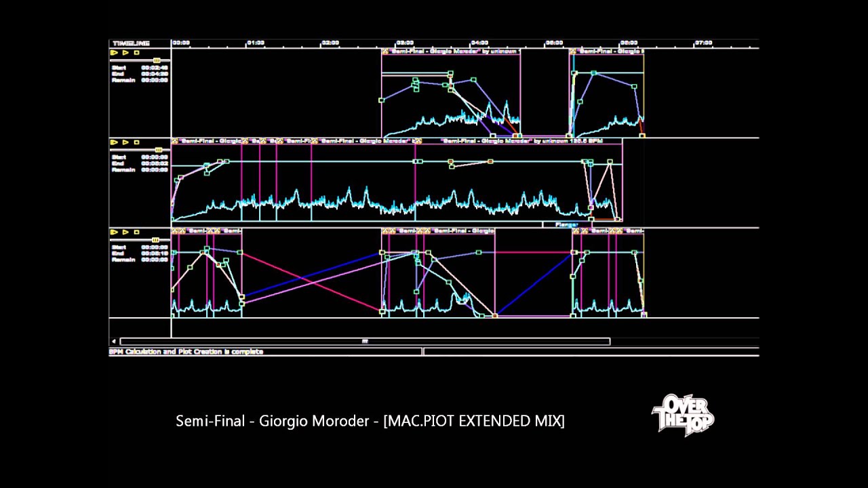Click the bottom track's Remain time value

(x=155, y=260)
